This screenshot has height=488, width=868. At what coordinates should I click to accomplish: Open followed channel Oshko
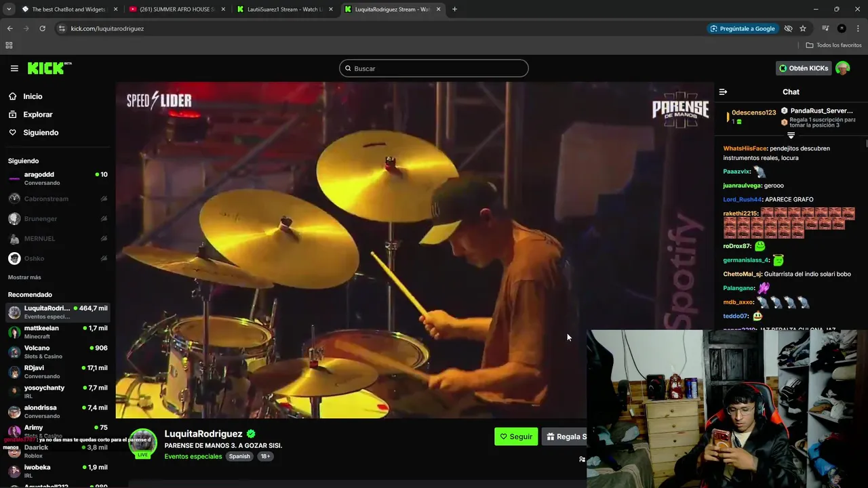(58, 258)
